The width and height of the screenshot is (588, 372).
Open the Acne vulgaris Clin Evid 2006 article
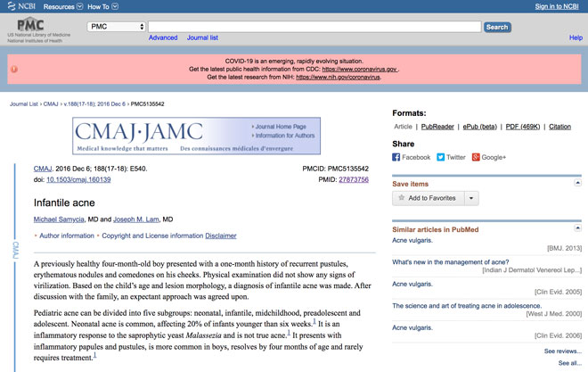click(x=412, y=327)
